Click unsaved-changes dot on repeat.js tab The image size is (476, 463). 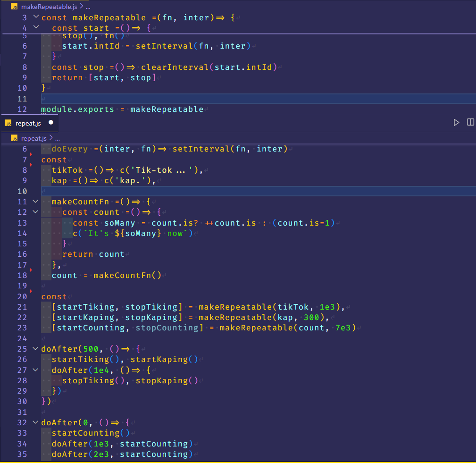coord(51,122)
